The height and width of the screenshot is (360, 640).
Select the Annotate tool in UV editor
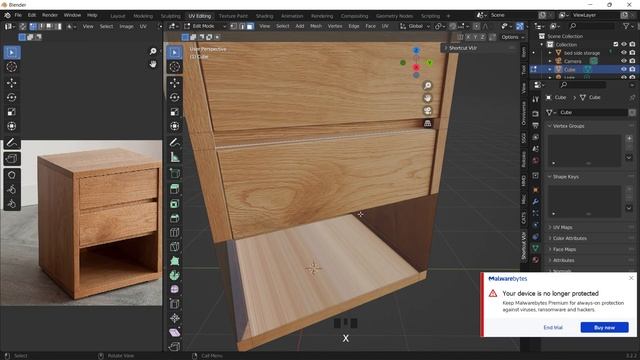pos(11,142)
